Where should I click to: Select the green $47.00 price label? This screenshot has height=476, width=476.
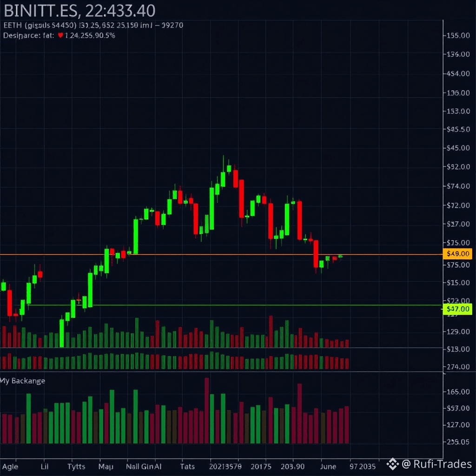click(457, 309)
